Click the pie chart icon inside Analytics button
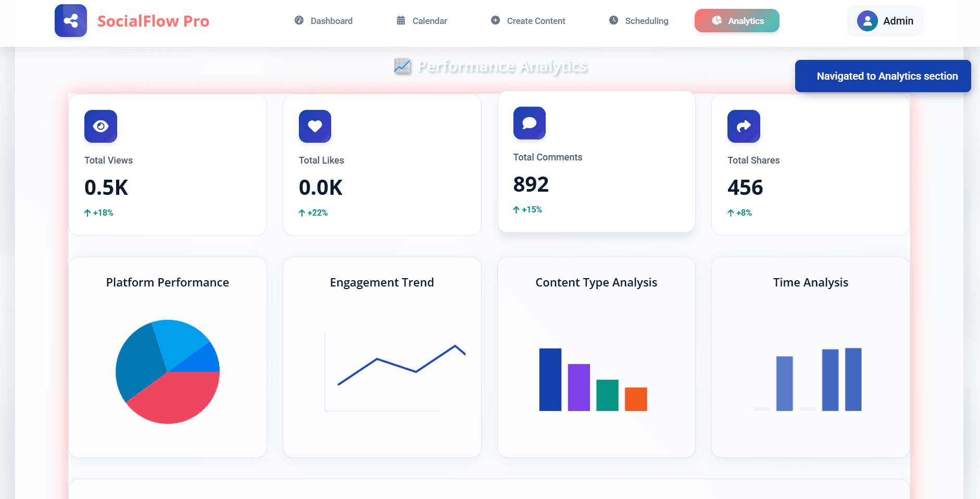This screenshot has height=499, width=980. (717, 21)
